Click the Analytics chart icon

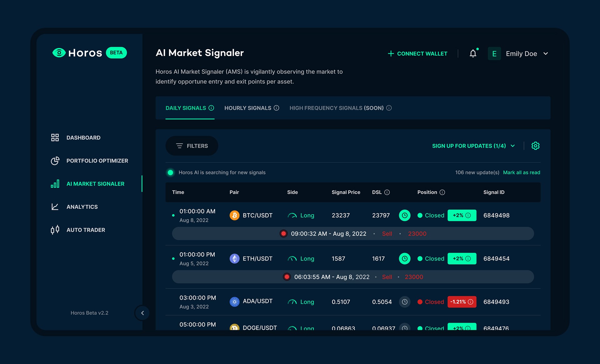(x=55, y=207)
